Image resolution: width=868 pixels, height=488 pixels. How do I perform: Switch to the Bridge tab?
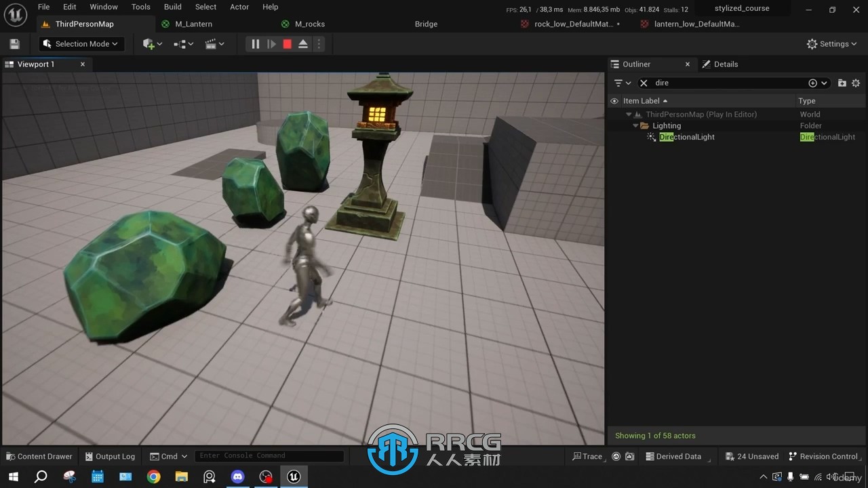click(426, 24)
